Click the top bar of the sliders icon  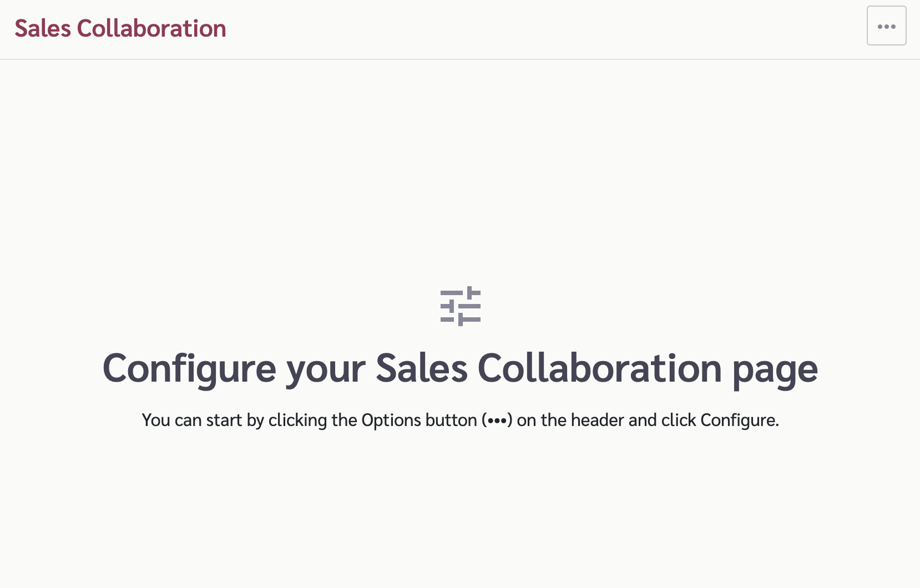pos(461,292)
